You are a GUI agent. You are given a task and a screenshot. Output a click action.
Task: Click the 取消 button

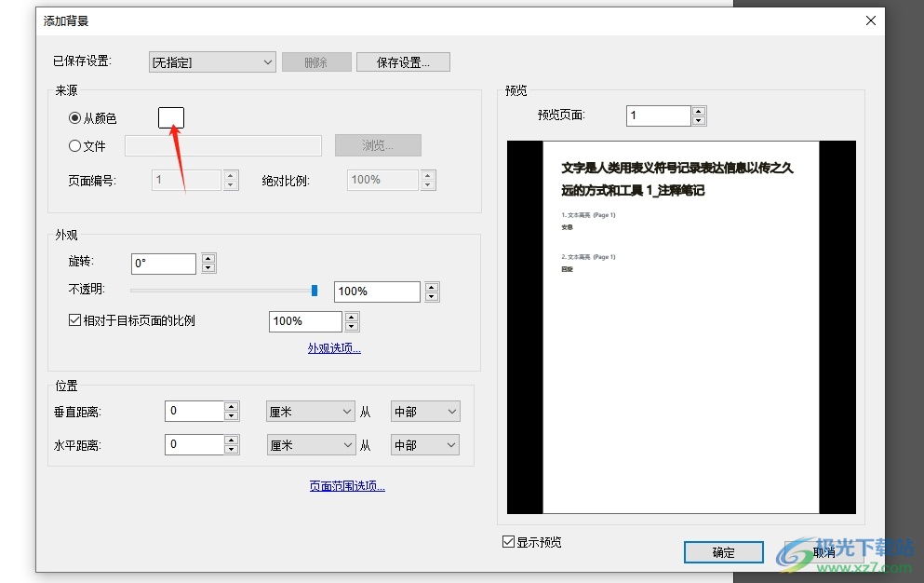[x=824, y=552]
